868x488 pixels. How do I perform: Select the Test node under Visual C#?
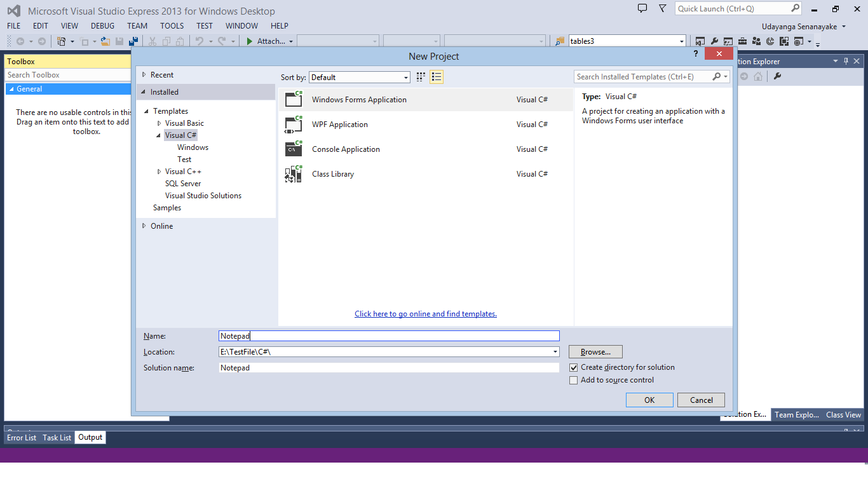click(x=184, y=159)
